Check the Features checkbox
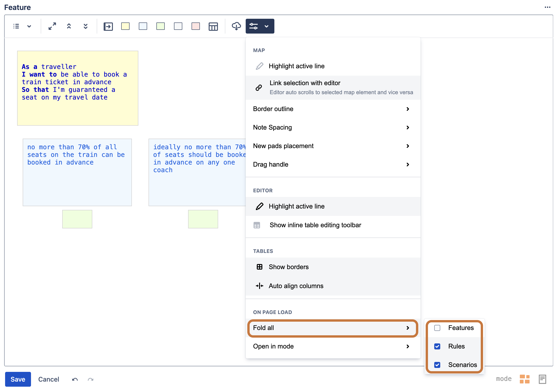This screenshot has width=558, height=392. point(437,328)
